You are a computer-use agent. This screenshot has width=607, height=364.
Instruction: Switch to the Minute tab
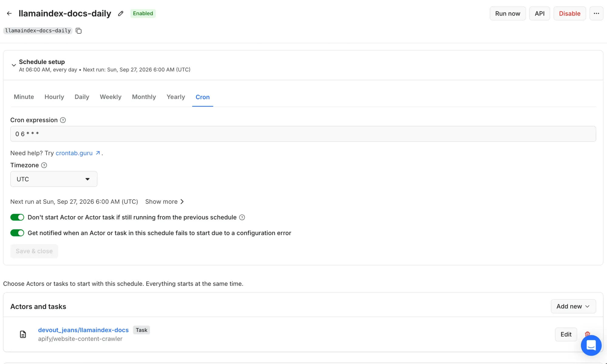point(24,97)
